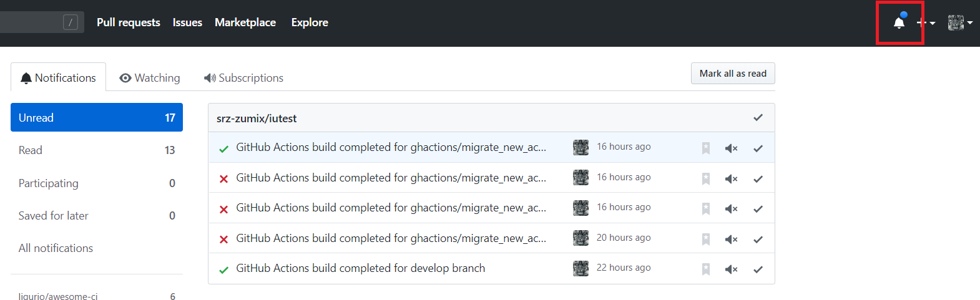Select the Unread filter
The width and height of the screenshot is (980, 300).
pyautogui.click(x=97, y=117)
